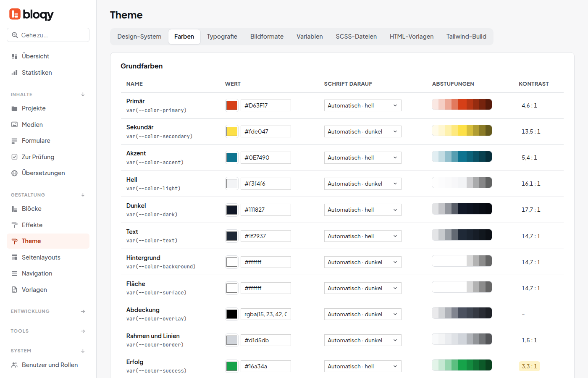Click the Effekte paint roller icon
Screen dimensions: 588x378
click(14, 225)
